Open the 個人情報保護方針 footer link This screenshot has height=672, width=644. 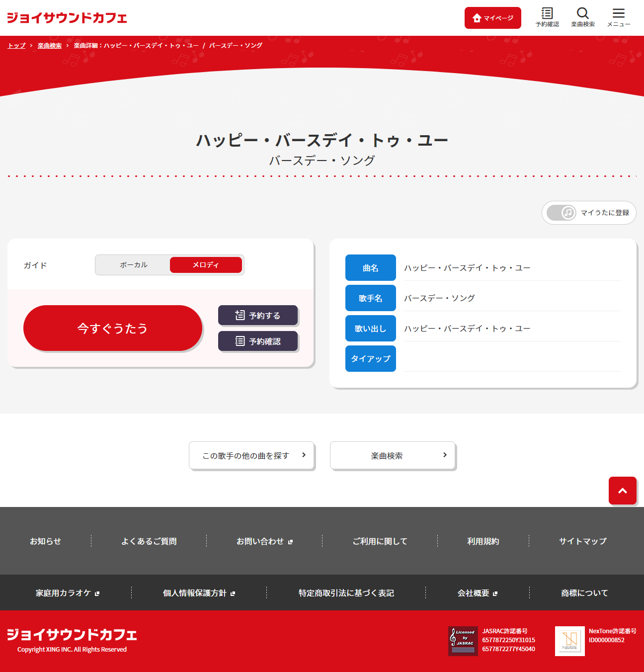(x=199, y=593)
